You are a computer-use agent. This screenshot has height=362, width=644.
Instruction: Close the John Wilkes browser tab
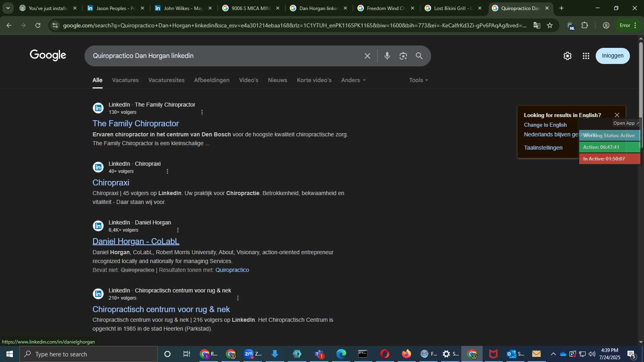tap(210, 8)
